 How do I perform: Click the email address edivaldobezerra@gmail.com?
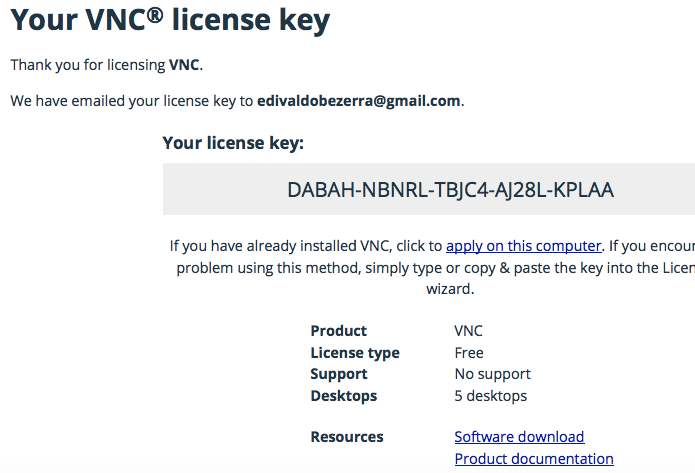pyautogui.click(x=359, y=101)
